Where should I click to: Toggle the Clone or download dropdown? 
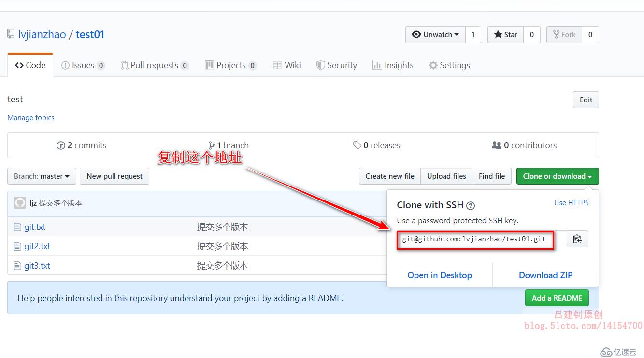click(x=558, y=176)
